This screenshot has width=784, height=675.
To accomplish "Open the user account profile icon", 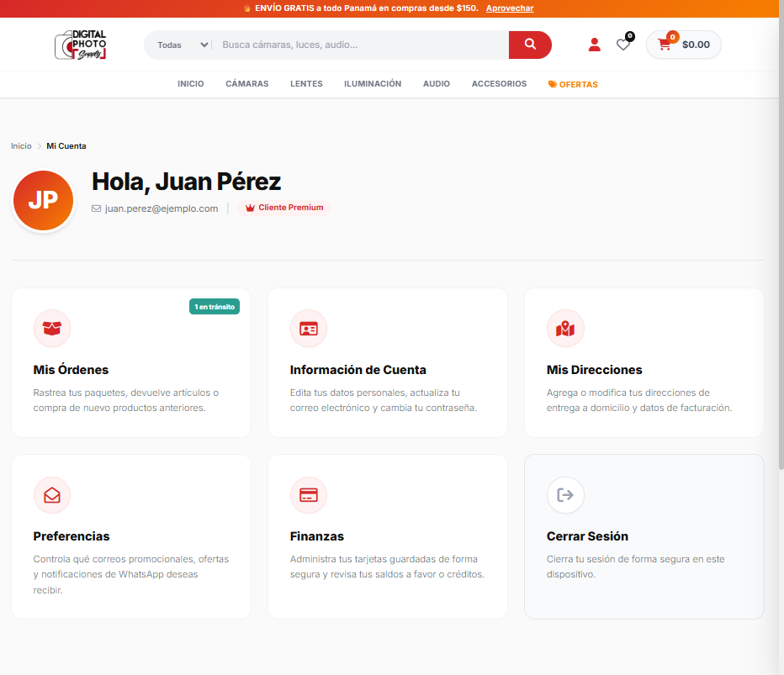I will tap(594, 45).
